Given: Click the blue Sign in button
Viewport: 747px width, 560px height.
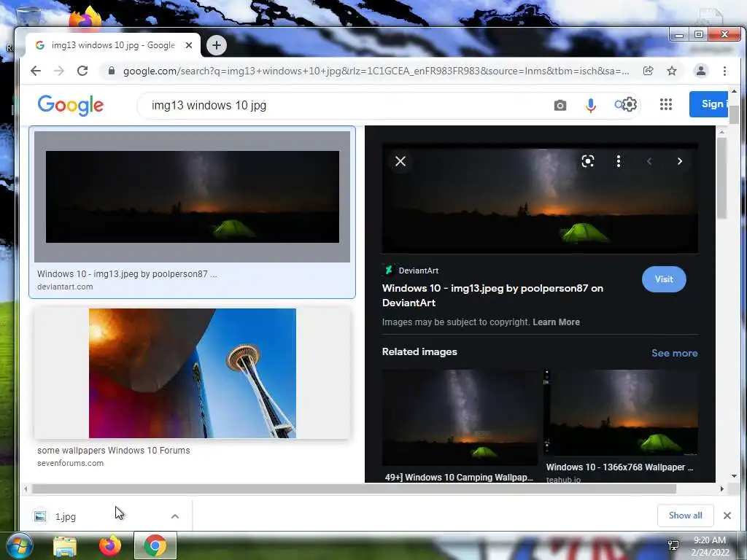Looking at the screenshot, I should click(x=709, y=104).
